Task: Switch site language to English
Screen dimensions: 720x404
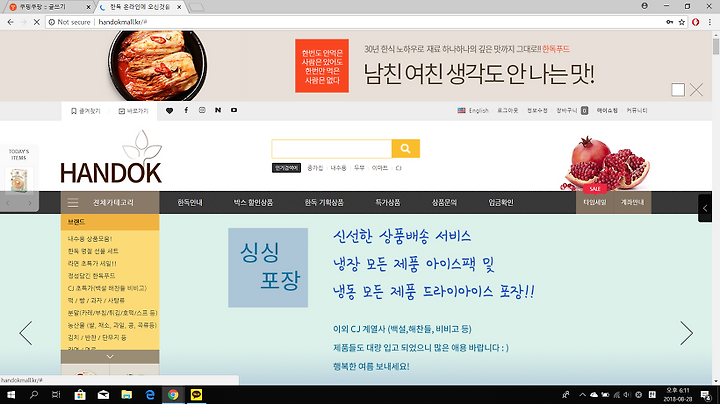Action: [473, 111]
